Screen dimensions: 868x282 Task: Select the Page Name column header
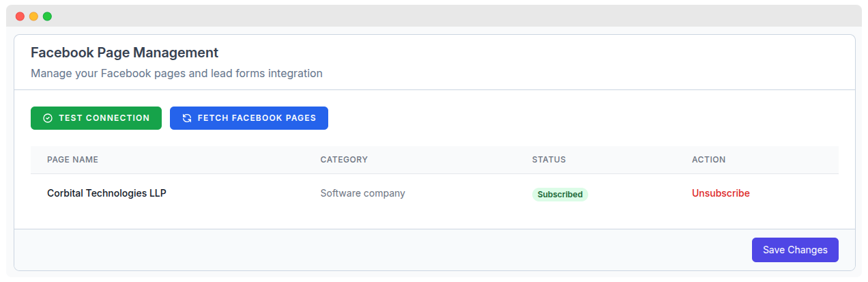(72, 160)
